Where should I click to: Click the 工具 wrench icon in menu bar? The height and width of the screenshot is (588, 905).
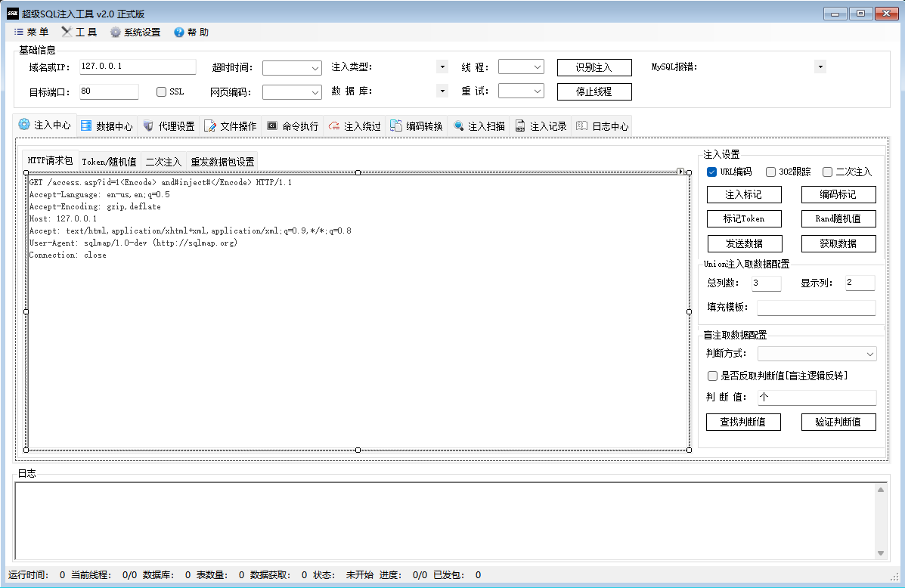click(x=67, y=32)
